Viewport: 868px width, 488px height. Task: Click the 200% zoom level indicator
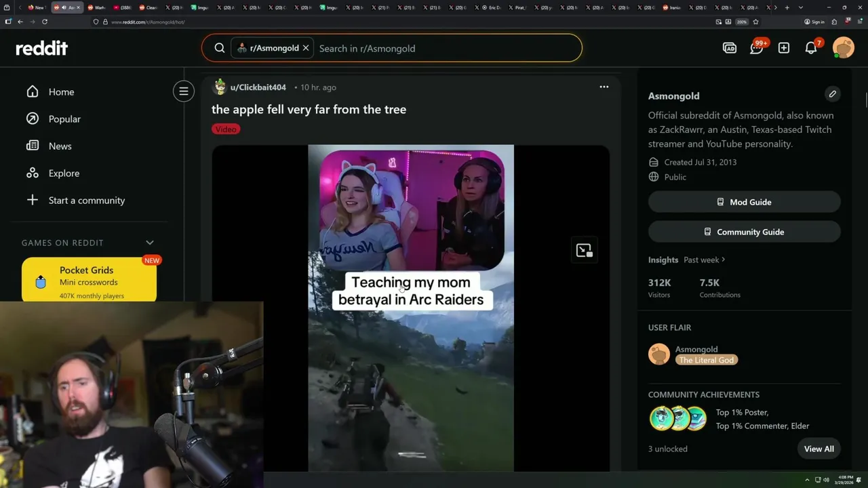(742, 22)
